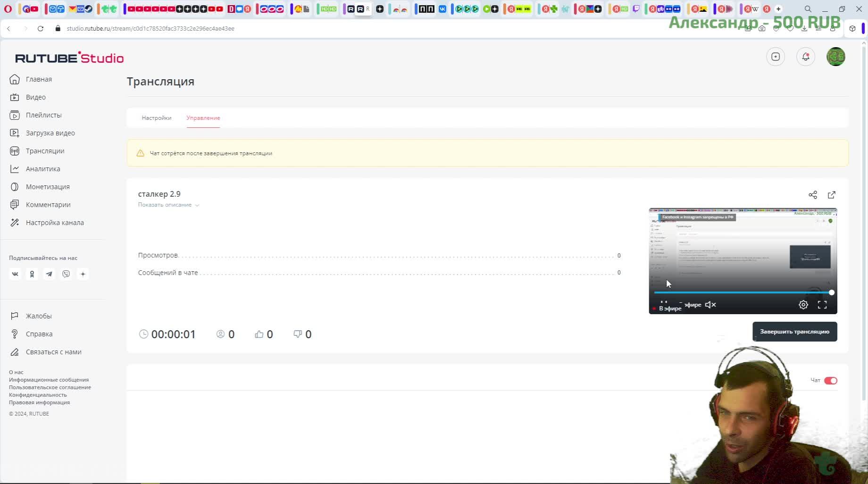Viewport: 868px width, 484px height.
Task: Open the Viber social link icon
Action: (x=66, y=274)
